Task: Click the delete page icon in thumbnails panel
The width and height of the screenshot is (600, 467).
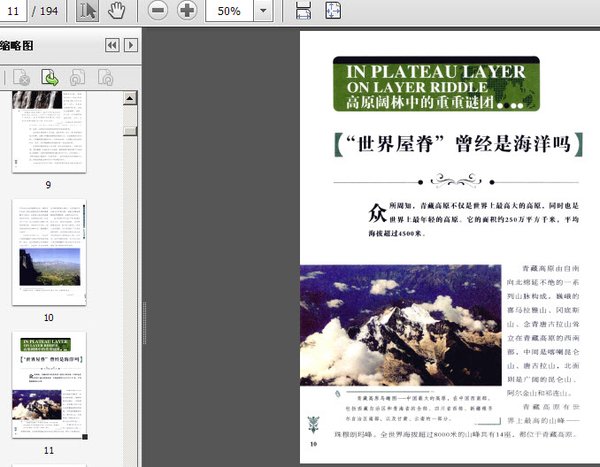Action: 21,76
